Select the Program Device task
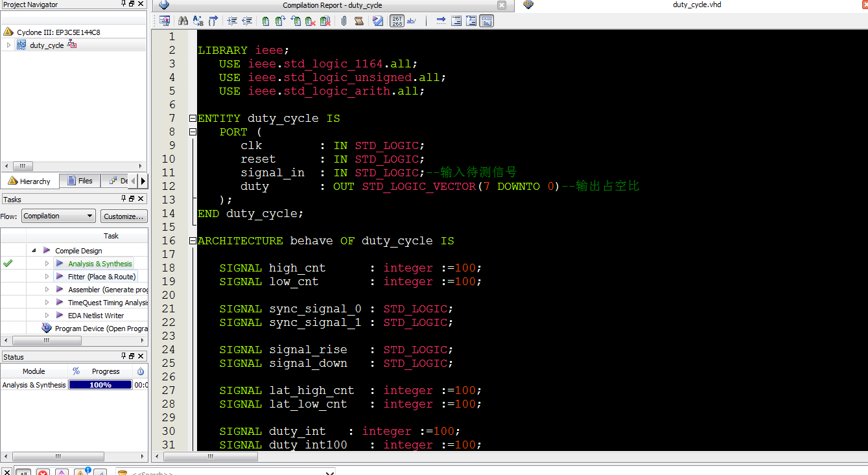The width and height of the screenshot is (868, 475). click(x=101, y=329)
